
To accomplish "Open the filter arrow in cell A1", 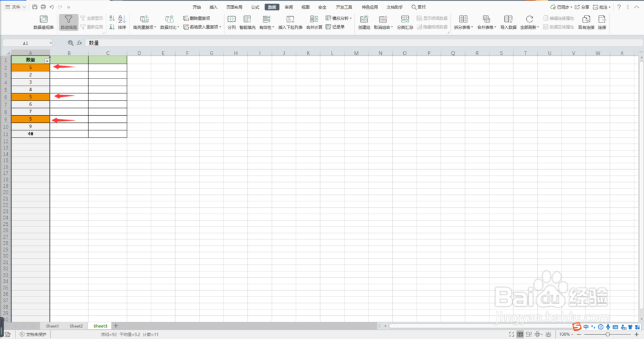I will [x=47, y=61].
